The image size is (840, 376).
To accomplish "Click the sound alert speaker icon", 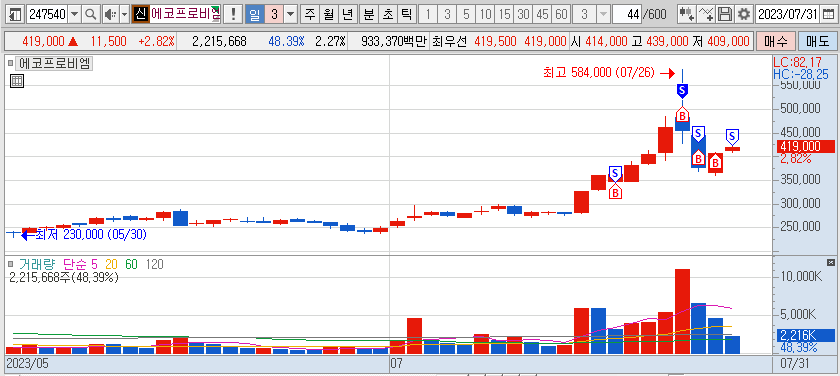I will 110,14.
